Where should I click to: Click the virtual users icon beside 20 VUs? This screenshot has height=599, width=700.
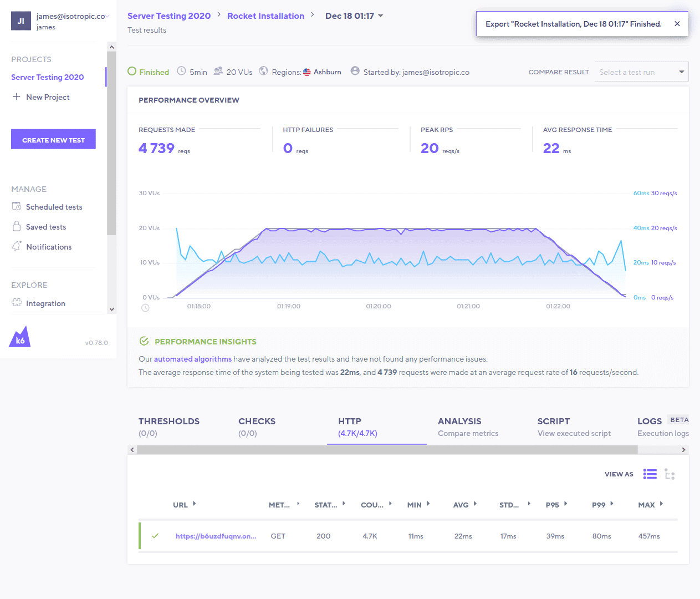pos(218,71)
